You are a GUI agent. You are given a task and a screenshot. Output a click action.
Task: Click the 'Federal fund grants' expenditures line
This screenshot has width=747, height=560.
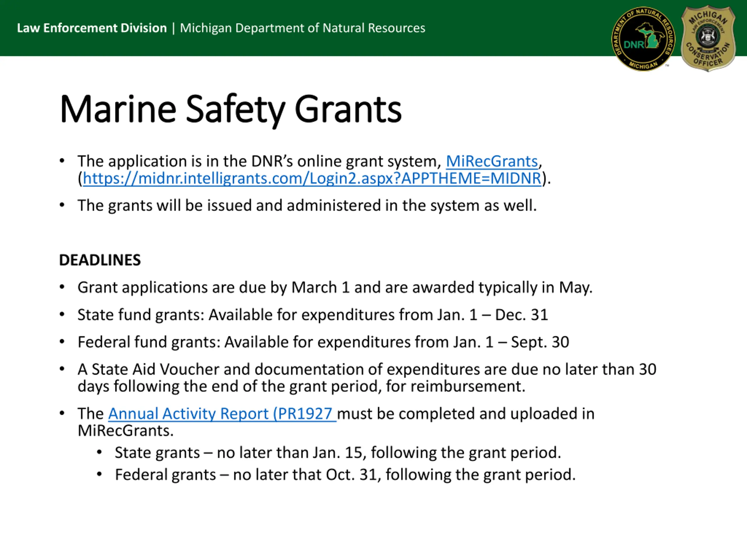323,342
